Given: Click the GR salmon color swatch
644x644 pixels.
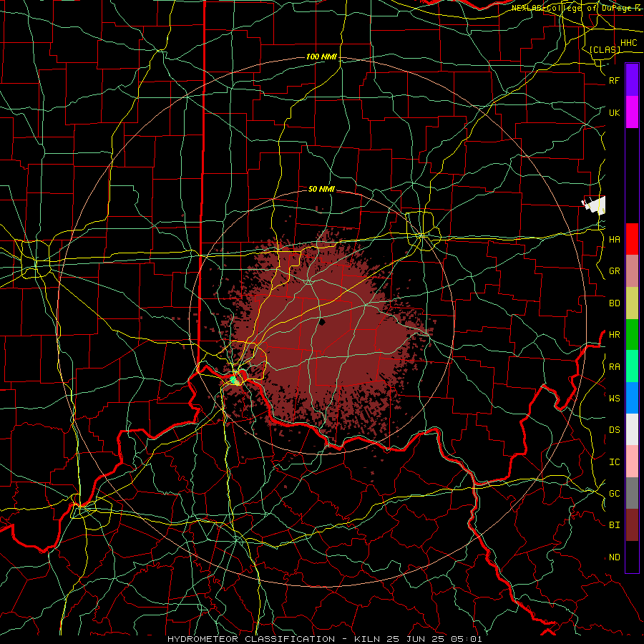Looking at the screenshot, I should [632, 270].
